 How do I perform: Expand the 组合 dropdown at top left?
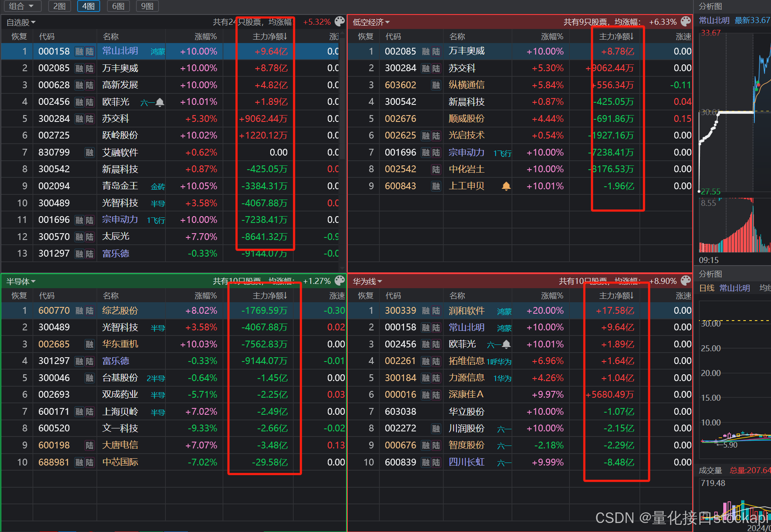[x=21, y=6]
